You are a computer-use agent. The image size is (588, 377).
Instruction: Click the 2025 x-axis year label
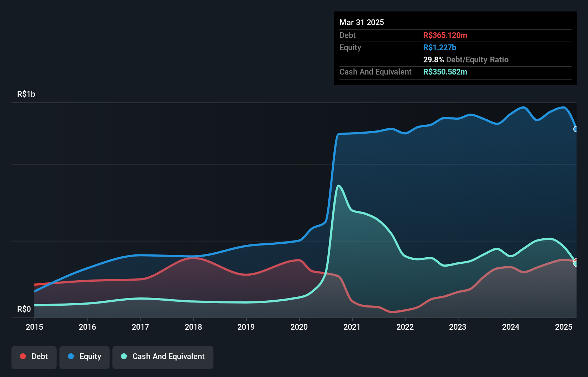click(564, 327)
